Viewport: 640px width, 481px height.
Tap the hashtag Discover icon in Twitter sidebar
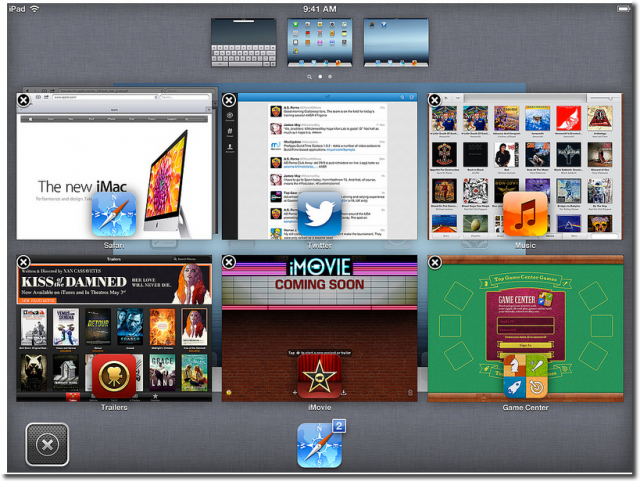(x=230, y=131)
